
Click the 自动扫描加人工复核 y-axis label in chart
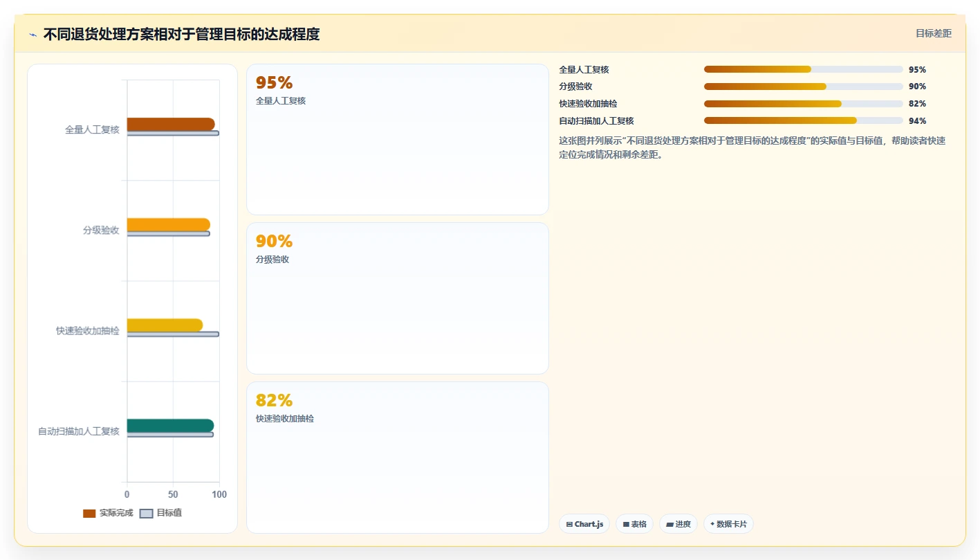tap(79, 431)
